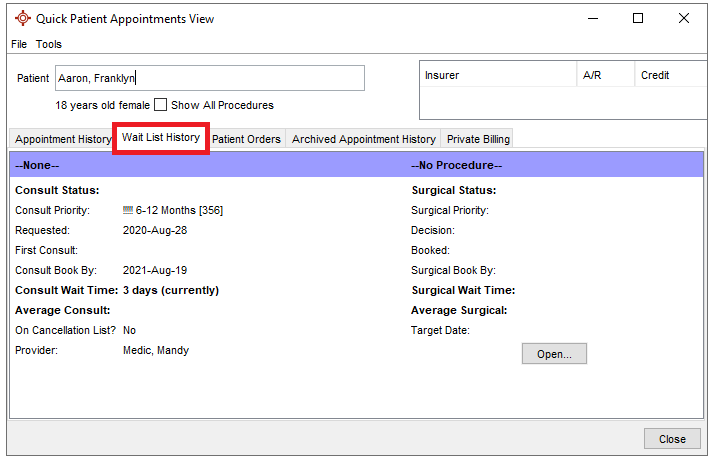This screenshot has height=460, width=713.
Task: Open the File menu
Action: click(x=19, y=44)
